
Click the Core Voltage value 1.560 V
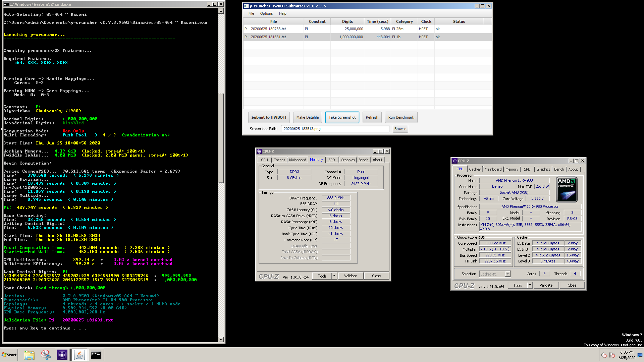pos(537,199)
